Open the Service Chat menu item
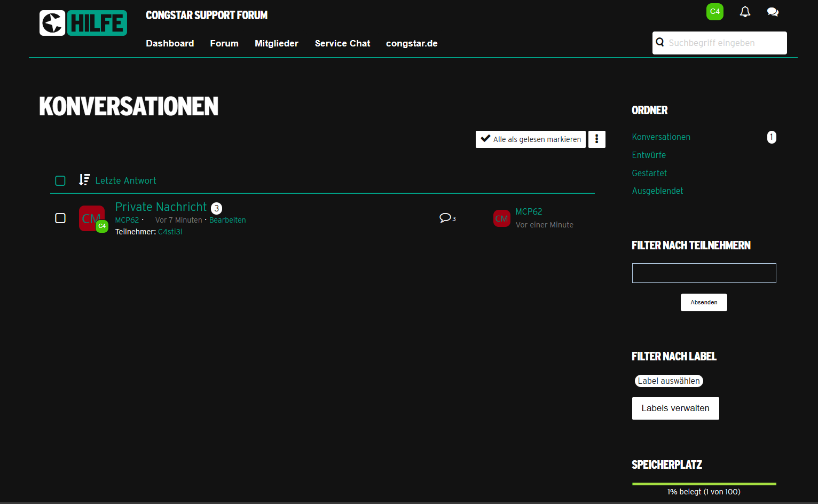Image resolution: width=818 pixels, height=504 pixels. [342, 44]
